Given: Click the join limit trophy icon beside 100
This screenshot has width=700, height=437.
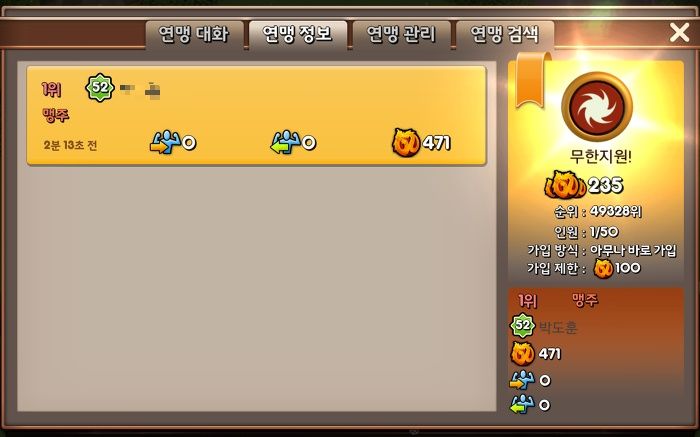Looking at the screenshot, I should tap(603, 268).
